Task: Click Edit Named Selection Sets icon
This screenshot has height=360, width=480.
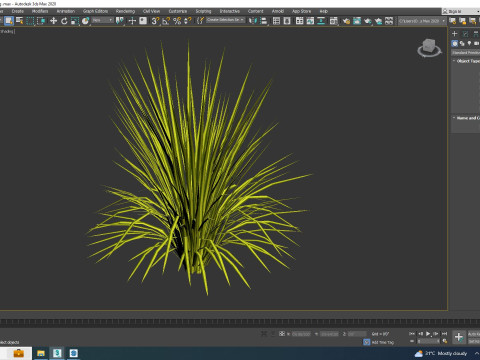Action: click(x=200, y=21)
